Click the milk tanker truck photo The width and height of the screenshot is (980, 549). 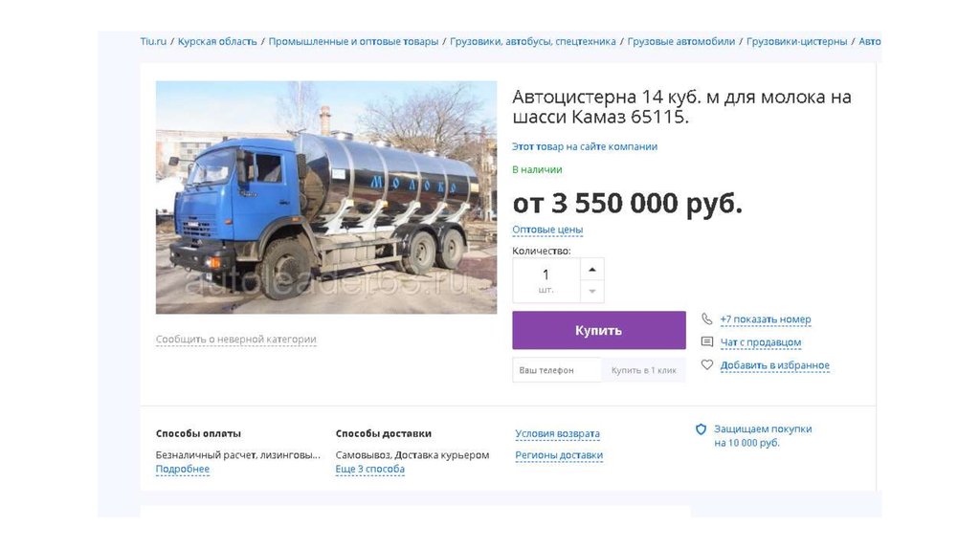(x=326, y=197)
